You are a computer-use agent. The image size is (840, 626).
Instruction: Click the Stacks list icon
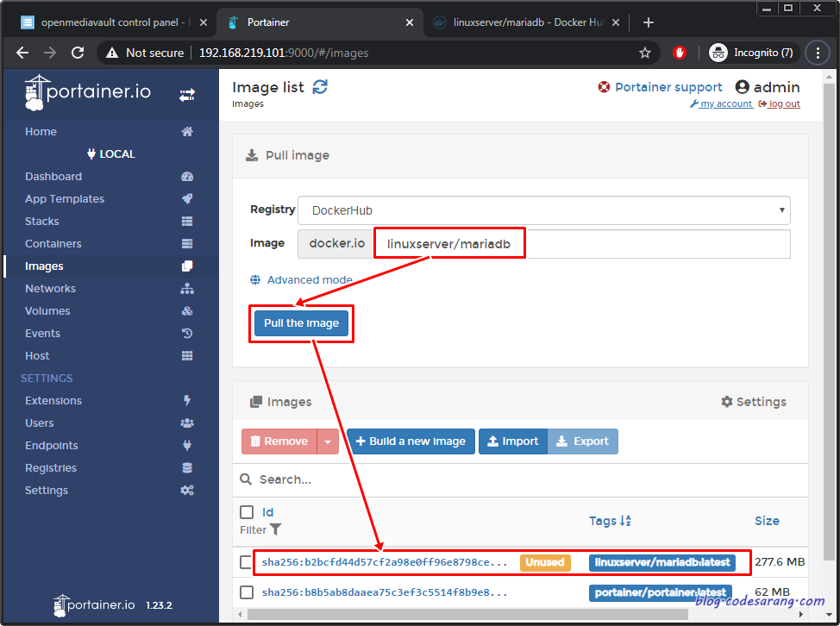click(x=187, y=221)
